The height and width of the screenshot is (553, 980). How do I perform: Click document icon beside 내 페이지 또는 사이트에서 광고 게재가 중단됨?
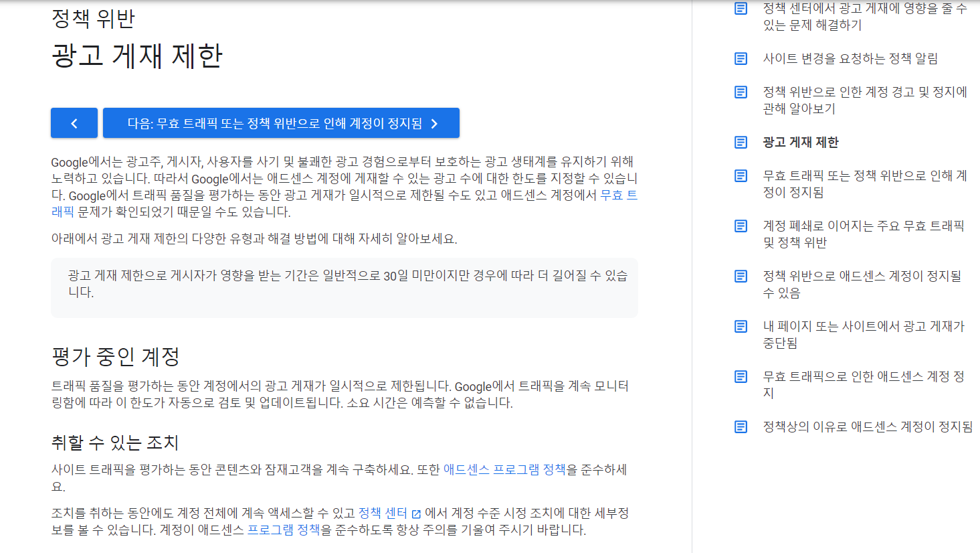click(x=741, y=327)
